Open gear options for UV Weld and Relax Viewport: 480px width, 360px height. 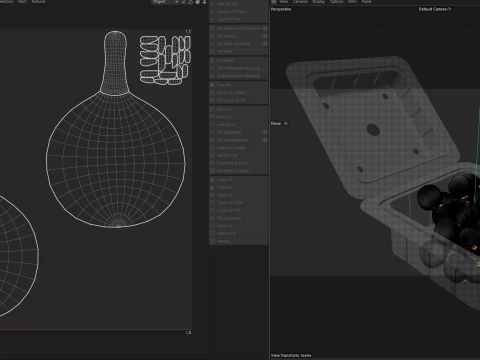click(265, 44)
